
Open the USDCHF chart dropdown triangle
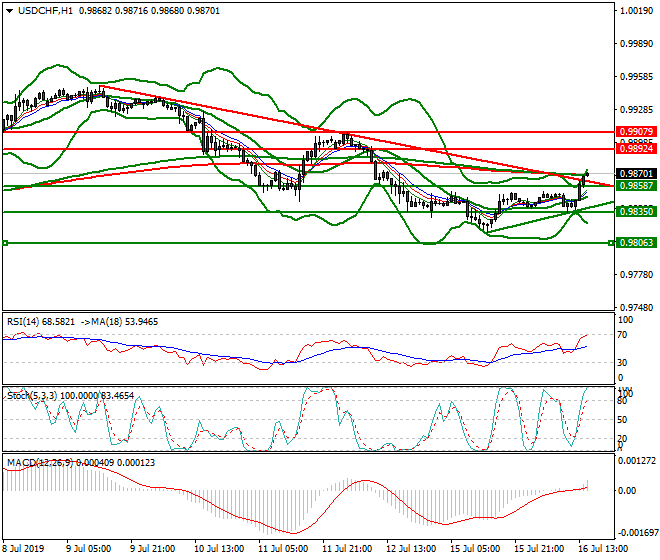click(9, 11)
